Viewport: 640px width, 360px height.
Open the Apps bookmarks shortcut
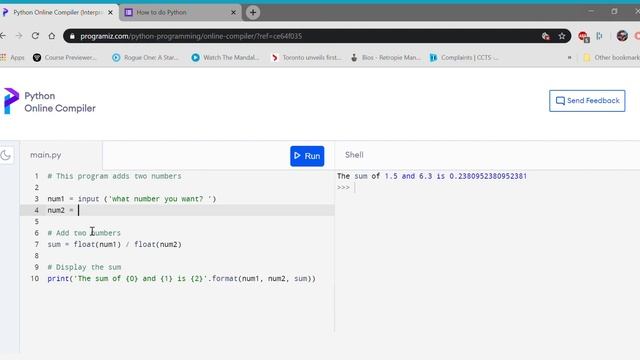click(12, 58)
